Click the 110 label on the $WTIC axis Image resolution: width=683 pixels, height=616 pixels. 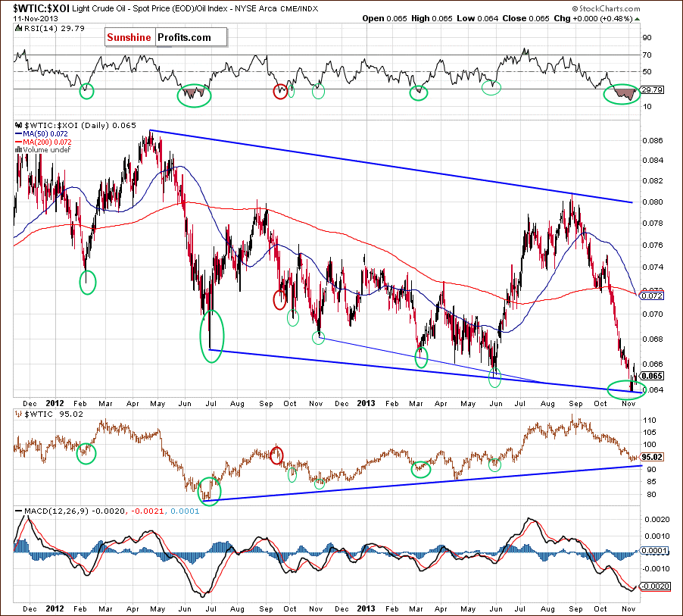click(649, 421)
